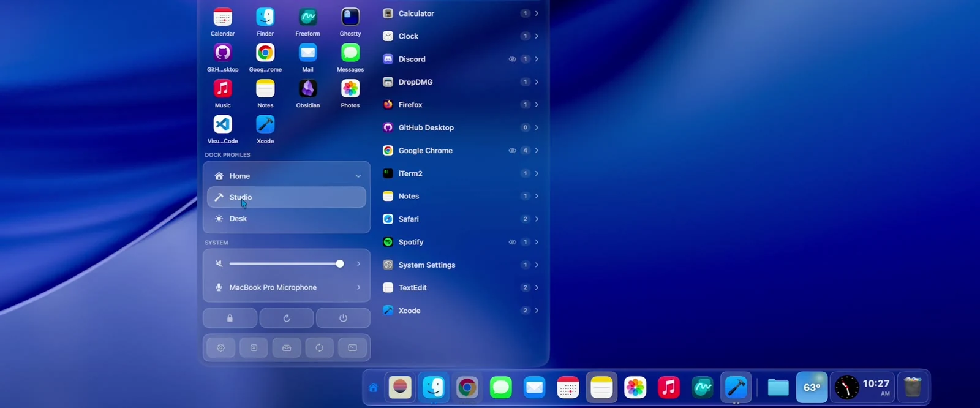Open Finder from the app grid
The height and width of the screenshot is (408, 980).
[x=265, y=17]
